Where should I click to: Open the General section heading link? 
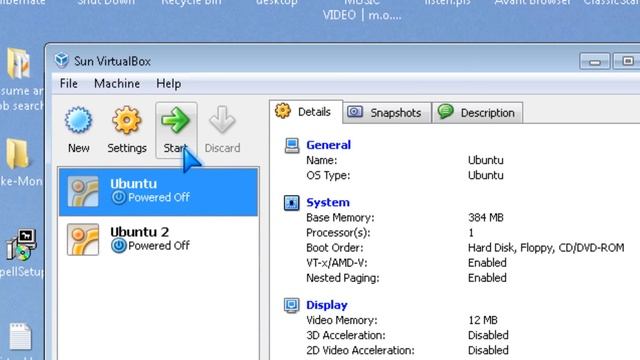click(x=328, y=145)
